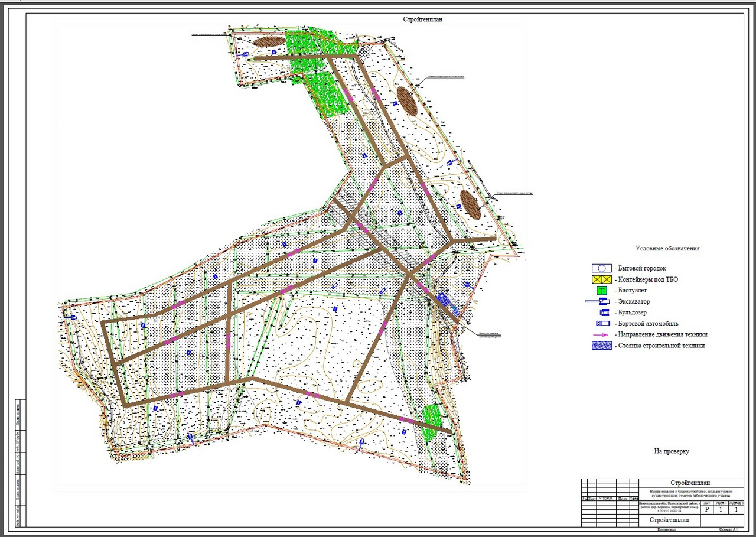Viewport: 756px width, 537px height.
Task: Click the Бульдозер legend symbol
Action: [604, 313]
